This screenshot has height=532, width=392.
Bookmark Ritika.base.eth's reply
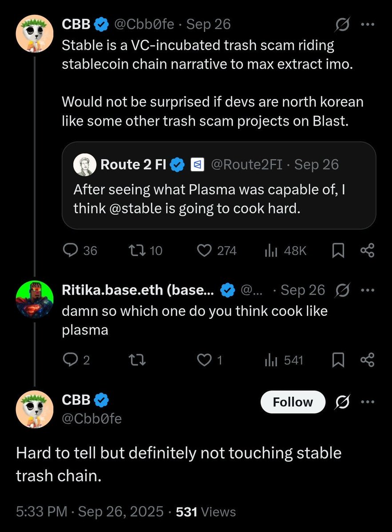338,360
